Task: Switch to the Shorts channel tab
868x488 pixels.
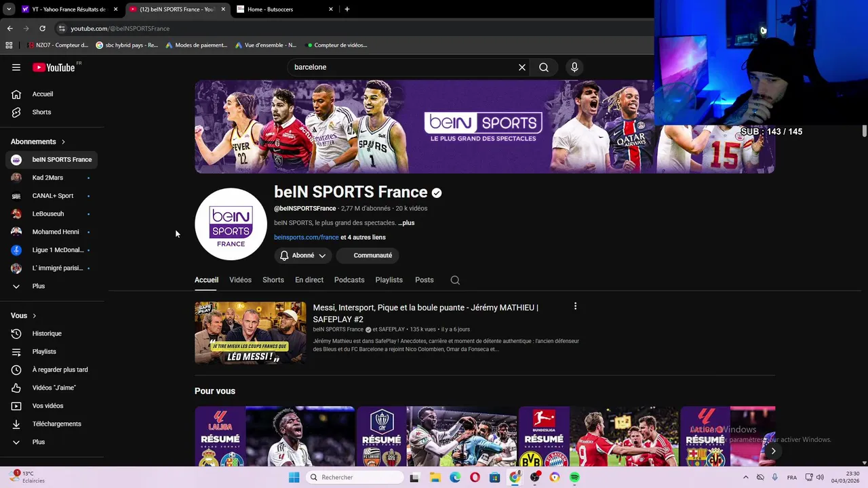Action: click(x=273, y=280)
